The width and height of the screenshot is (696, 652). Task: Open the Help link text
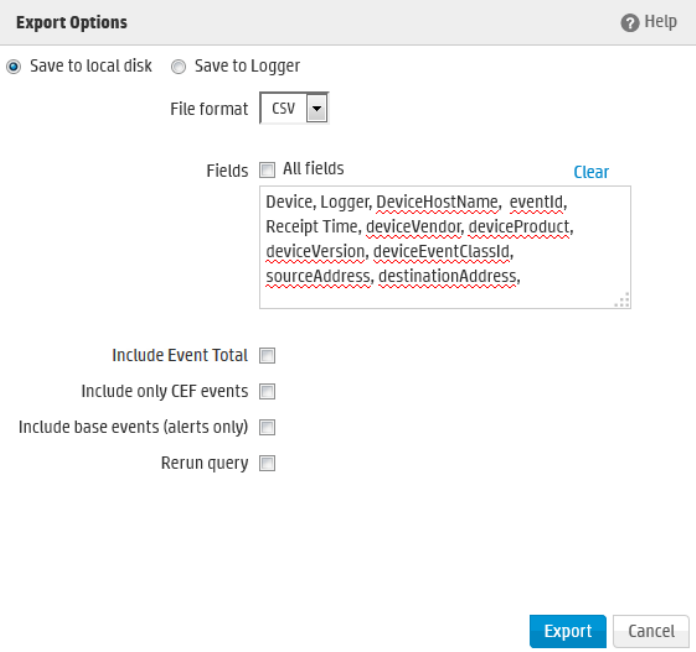click(661, 22)
